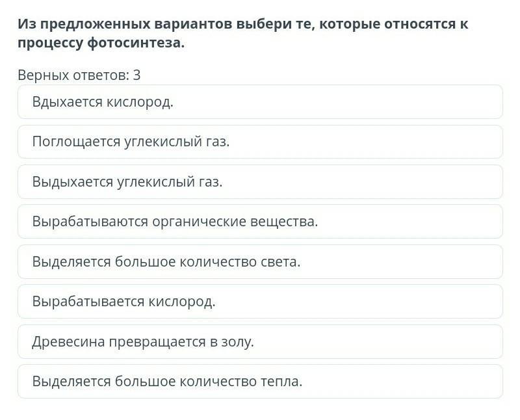Click the question text about фотосинтеза
This screenshot has width=520, height=420.
coord(242,34)
